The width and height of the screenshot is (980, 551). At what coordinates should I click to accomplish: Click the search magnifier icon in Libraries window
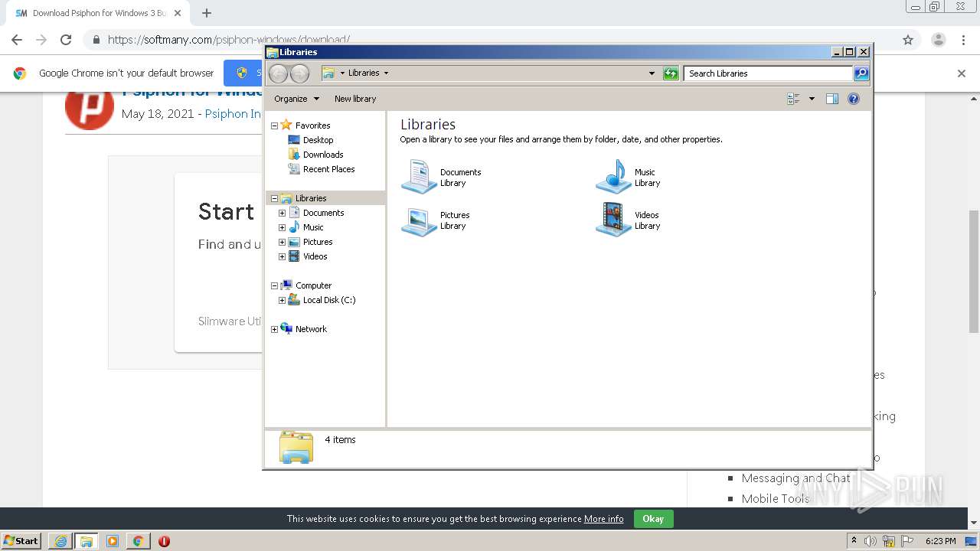[x=861, y=73]
